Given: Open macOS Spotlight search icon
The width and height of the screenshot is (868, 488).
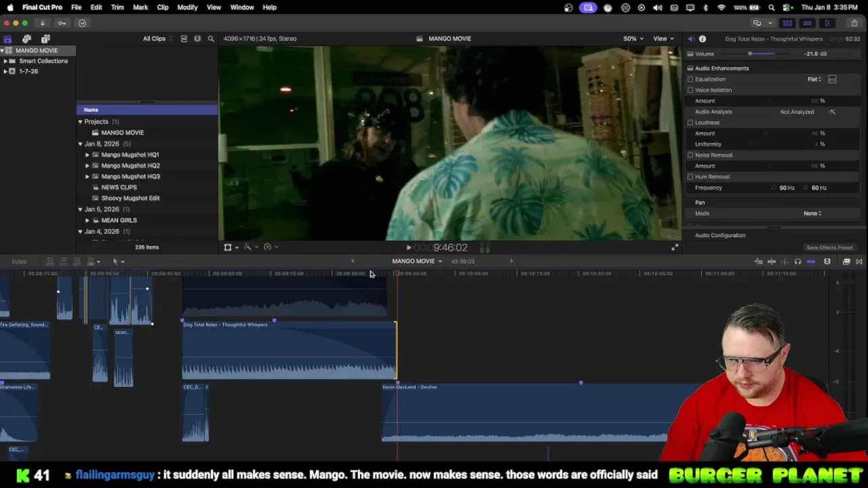Looking at the screenshot, I should 772,7.
